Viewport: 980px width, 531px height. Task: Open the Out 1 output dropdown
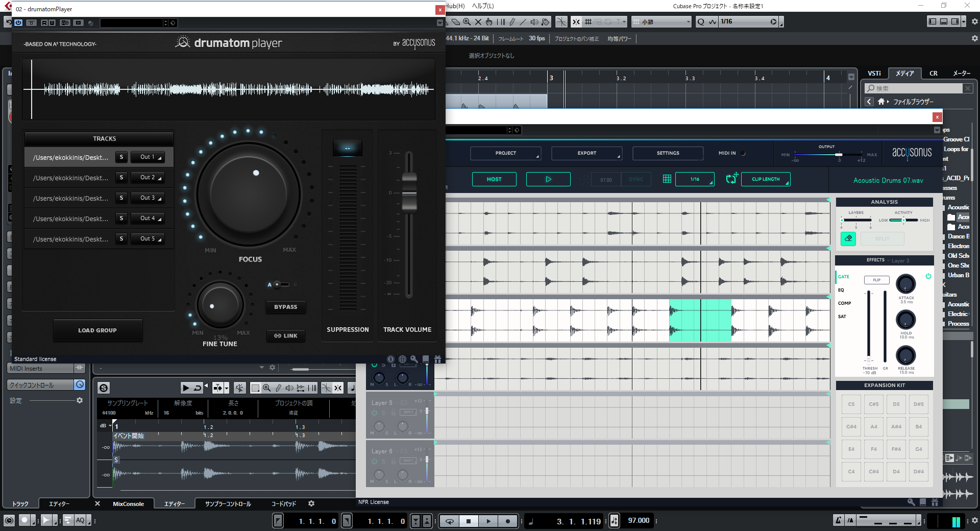point(148,157)
